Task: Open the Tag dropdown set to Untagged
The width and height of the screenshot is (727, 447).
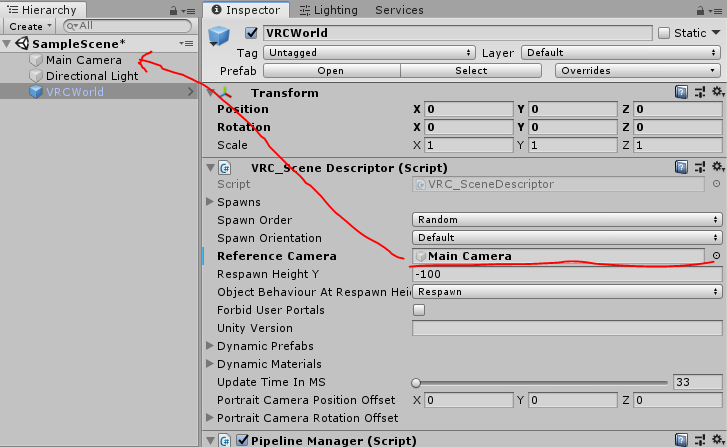Action: (x=370, y=52)
